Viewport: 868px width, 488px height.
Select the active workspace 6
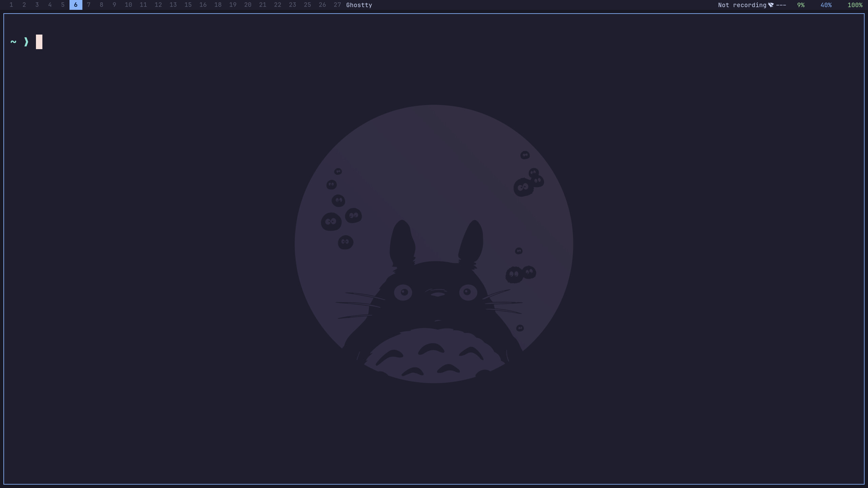pyautogui.click(x=76, y=5)
